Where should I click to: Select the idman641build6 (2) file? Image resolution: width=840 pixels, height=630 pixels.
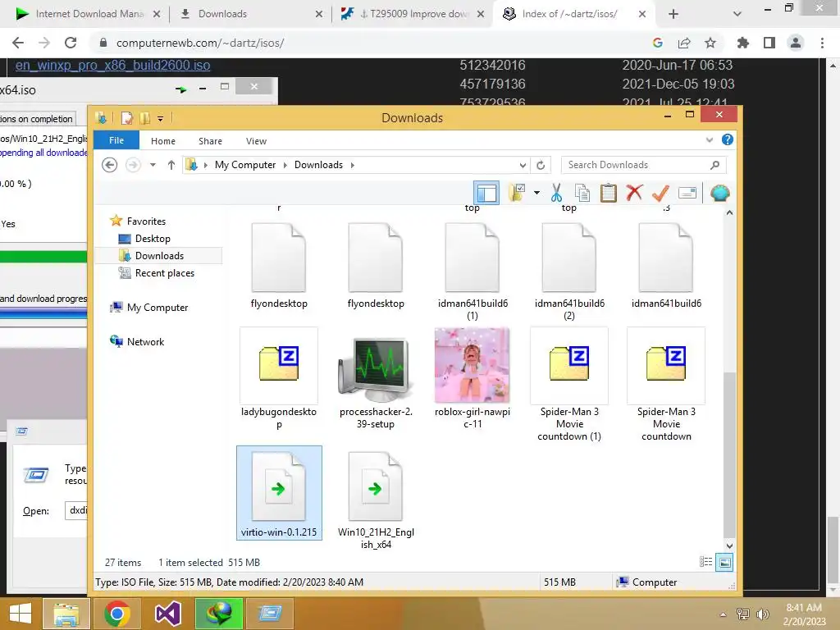569,272
